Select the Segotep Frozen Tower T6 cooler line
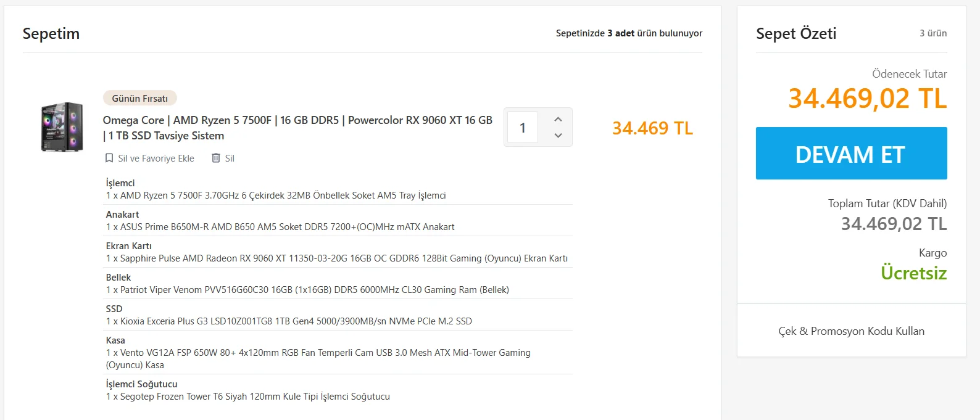 pos(248,397)
